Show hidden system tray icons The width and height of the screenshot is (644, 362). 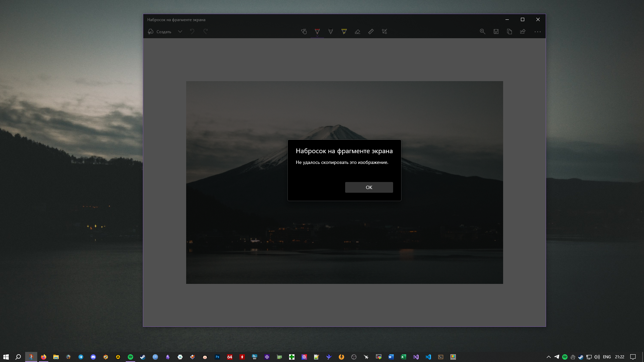[x=549, y=357]
